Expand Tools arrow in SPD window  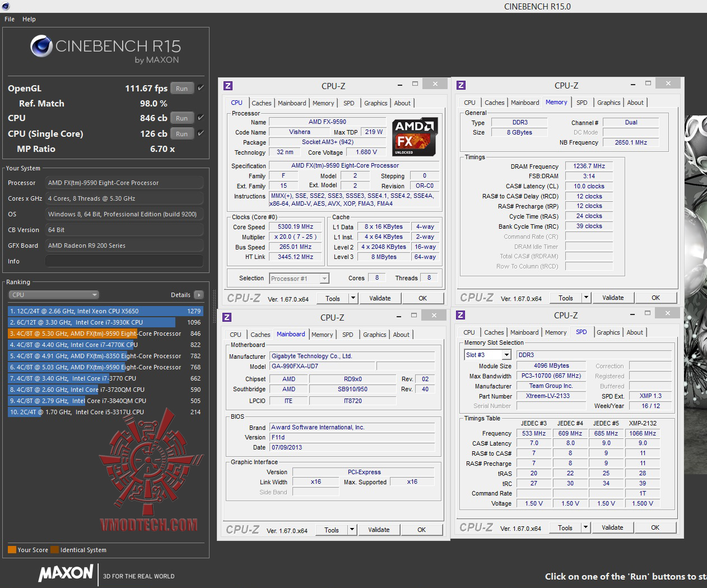pyautogui.click(x=585, y=527)
